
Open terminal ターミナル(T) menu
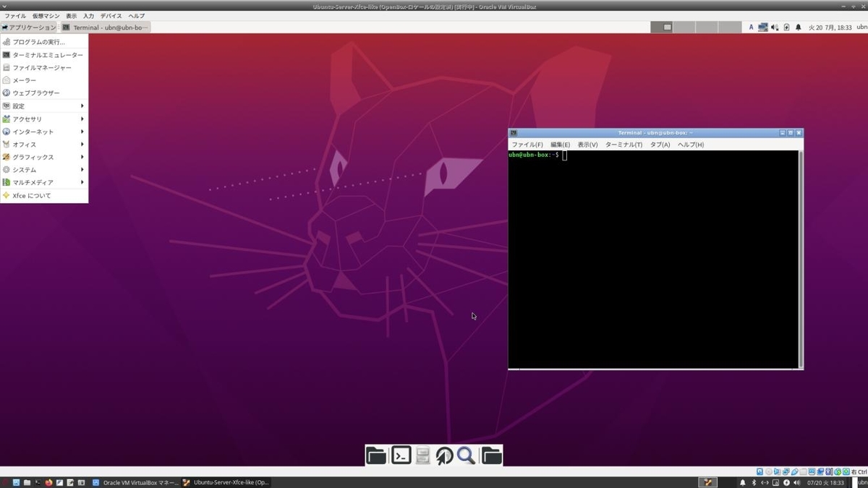(624, 145)
